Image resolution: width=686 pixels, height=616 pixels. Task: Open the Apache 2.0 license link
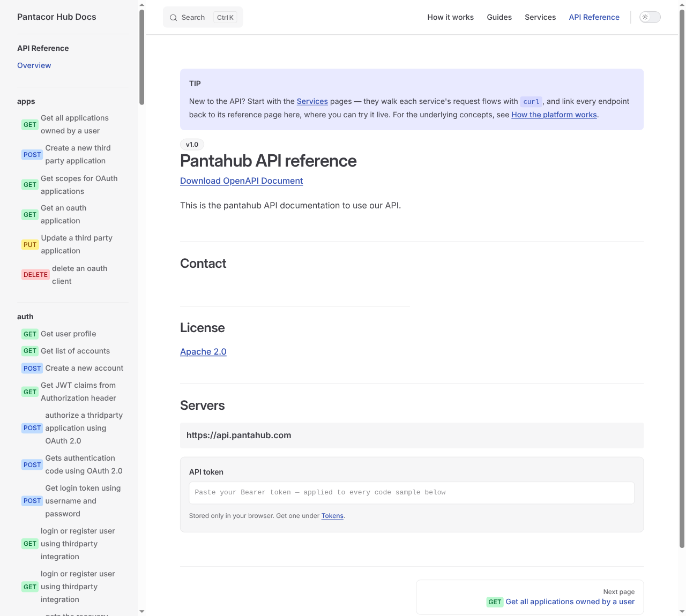pyautogui.click(x=203, y=352)
